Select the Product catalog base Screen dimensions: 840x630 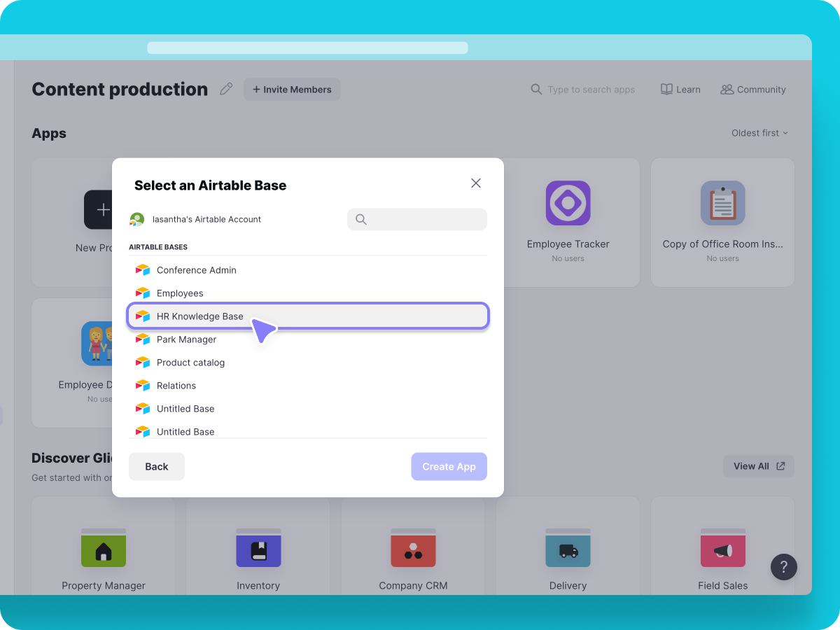click(308, 363)
